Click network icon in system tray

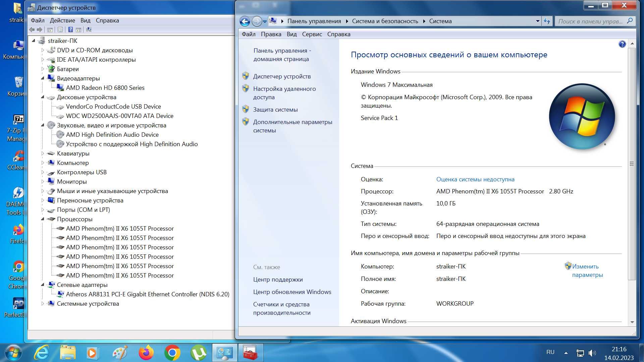tap(580, 353)
